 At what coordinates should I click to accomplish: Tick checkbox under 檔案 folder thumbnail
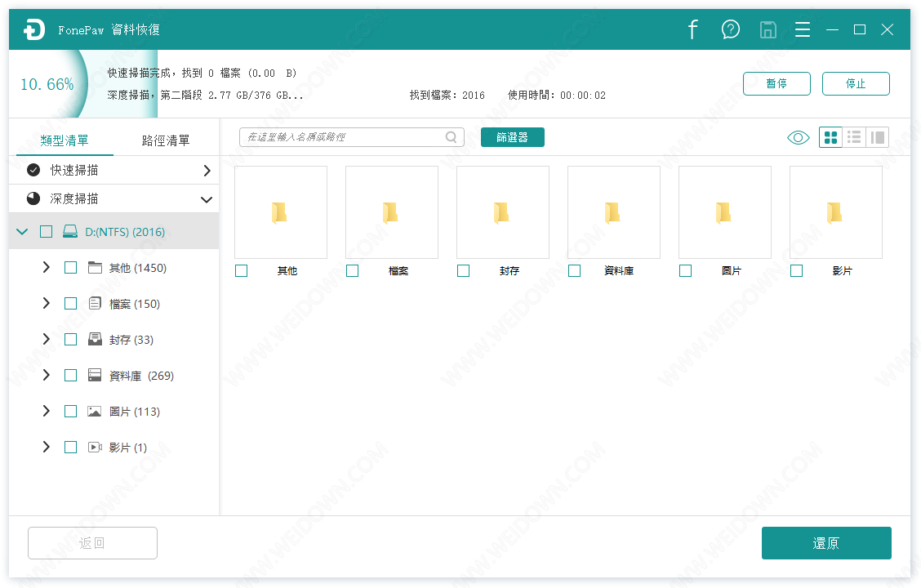pyautogui.click(x=352, y=271)
